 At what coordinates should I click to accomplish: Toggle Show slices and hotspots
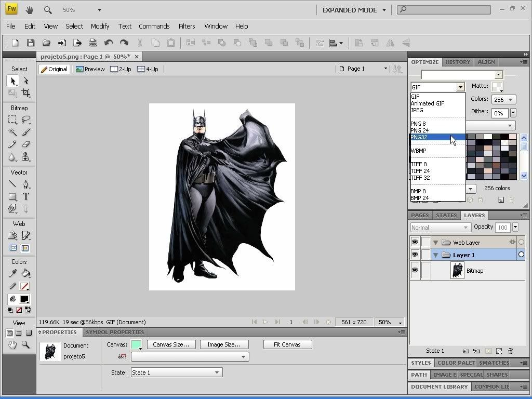[25, 248]
